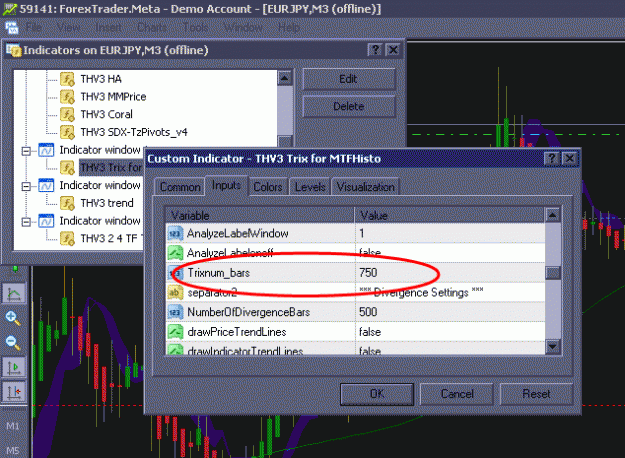
Task: Click the AnalyzeLabelonoff variable icon
Action: coord(175,253)
